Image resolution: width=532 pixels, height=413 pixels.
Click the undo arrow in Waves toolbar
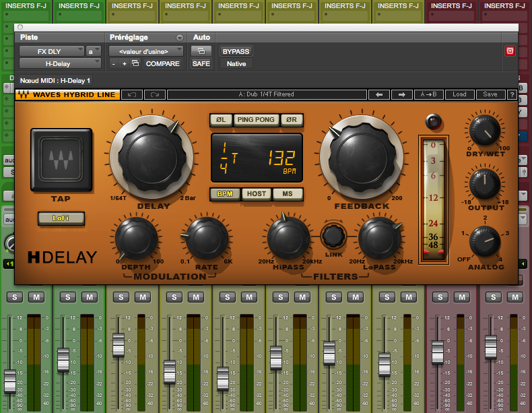click(x=132, y=95)
